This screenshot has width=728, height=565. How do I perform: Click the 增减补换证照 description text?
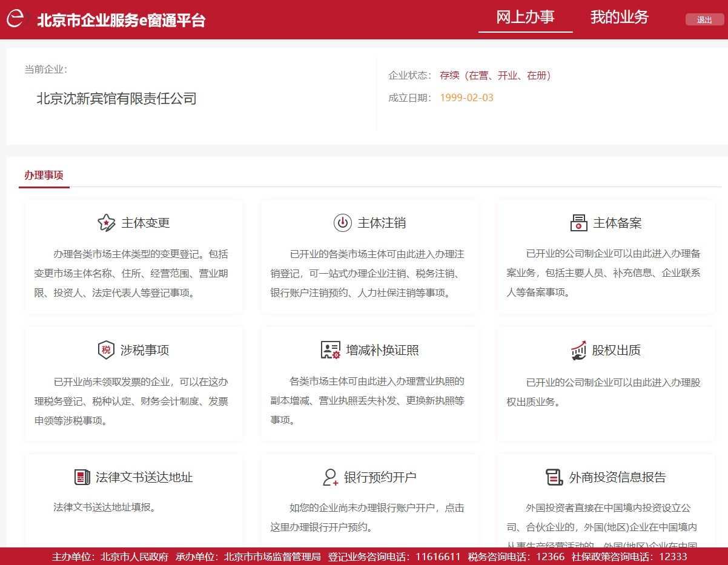pos(369,400)
